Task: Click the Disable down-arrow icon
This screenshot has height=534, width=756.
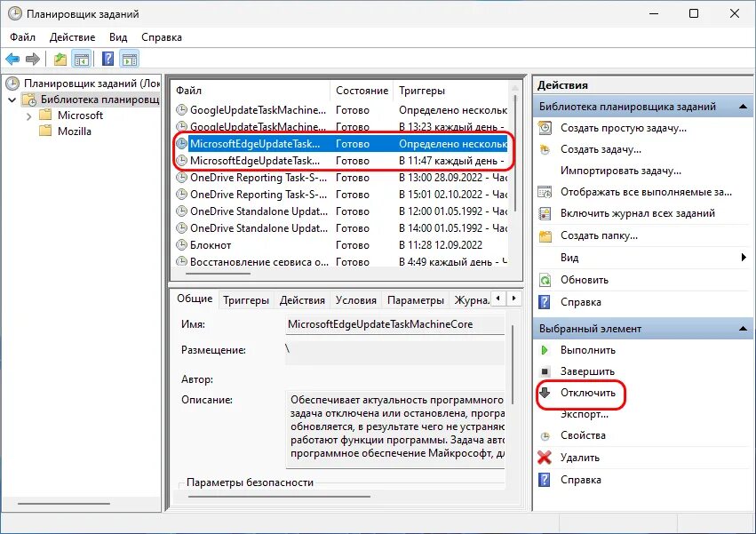Action: point(545,392)
